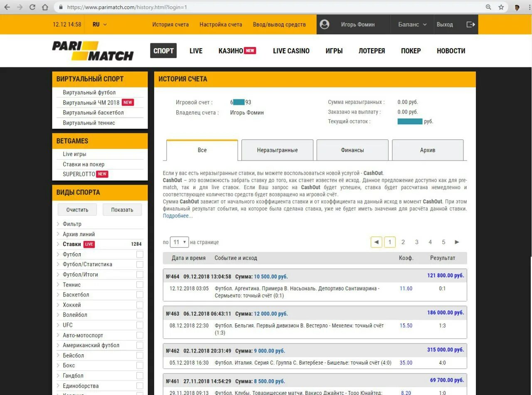Open Ставки на покер item
Screen dimensions: 532x395
[84, 164]
